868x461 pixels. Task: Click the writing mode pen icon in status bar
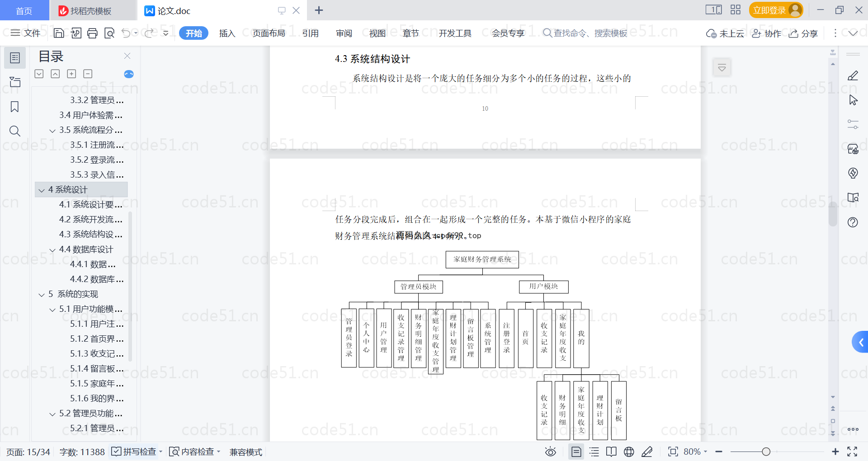click(x=647, y=452)
